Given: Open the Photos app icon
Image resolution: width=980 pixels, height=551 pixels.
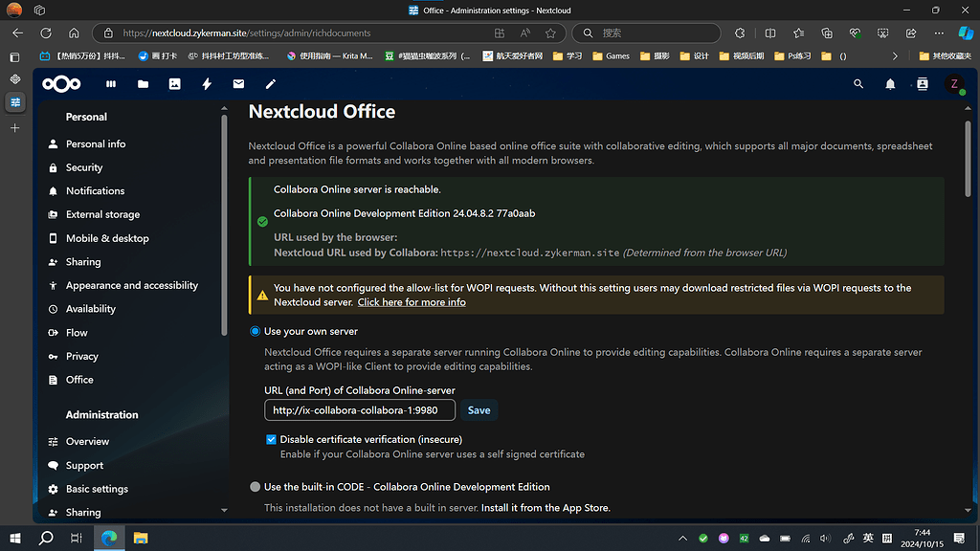Looking at the screenshot, I should pyautogui.click(x=174, y=84).
